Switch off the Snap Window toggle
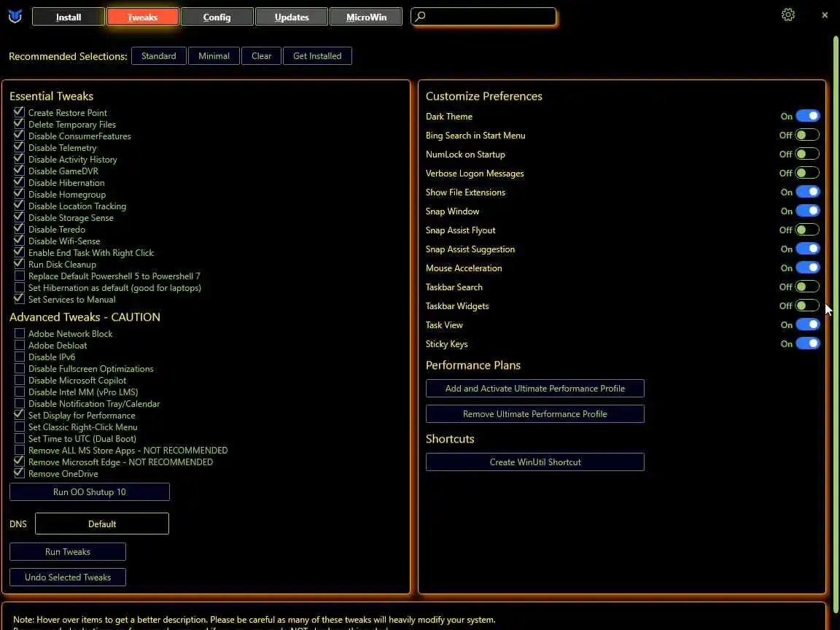This screenshot has width=840, height=630. pos(807,211)
